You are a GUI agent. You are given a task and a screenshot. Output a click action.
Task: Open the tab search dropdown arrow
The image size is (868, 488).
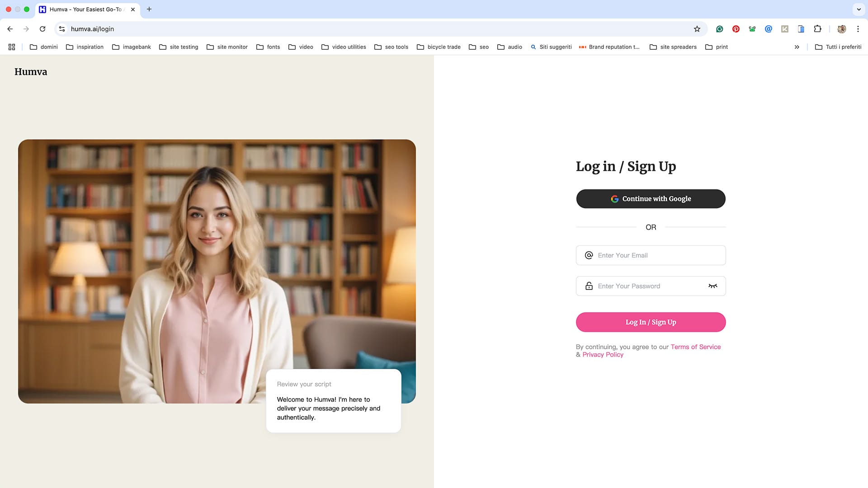(859, 9)
